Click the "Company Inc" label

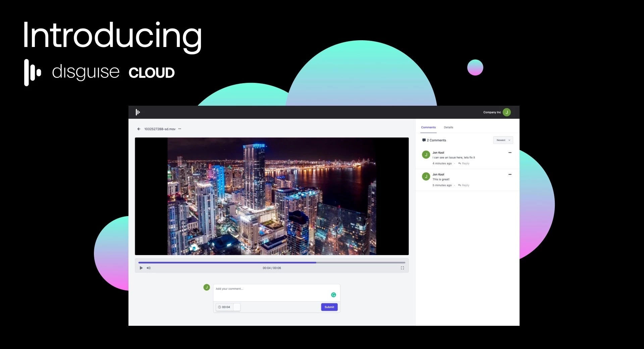(492, 112)
